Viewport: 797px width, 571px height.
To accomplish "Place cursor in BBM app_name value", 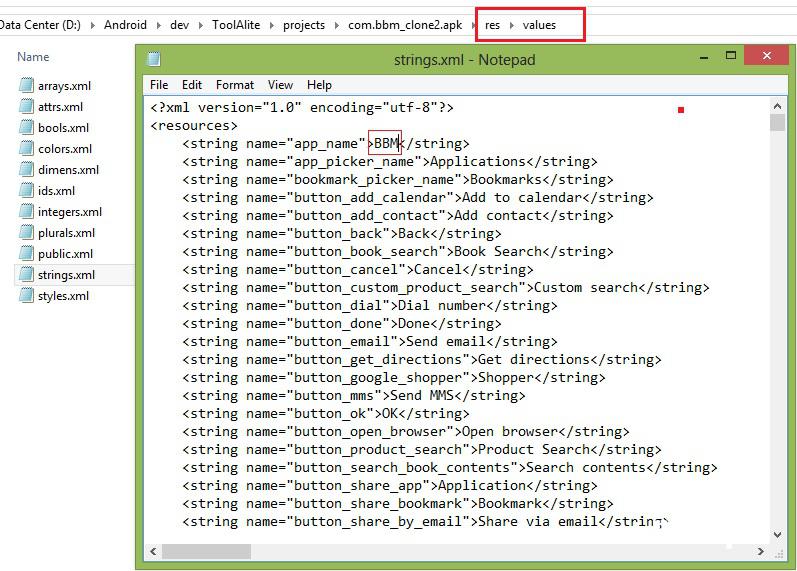I will coord(386,143).
